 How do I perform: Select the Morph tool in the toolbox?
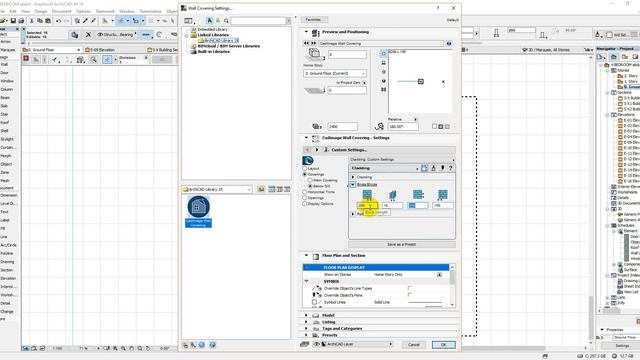point(6,156)
